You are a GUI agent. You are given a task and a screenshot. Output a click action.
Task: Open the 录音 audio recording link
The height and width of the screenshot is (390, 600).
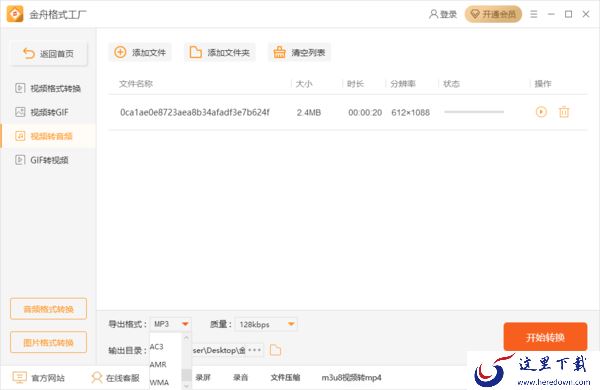240,378
